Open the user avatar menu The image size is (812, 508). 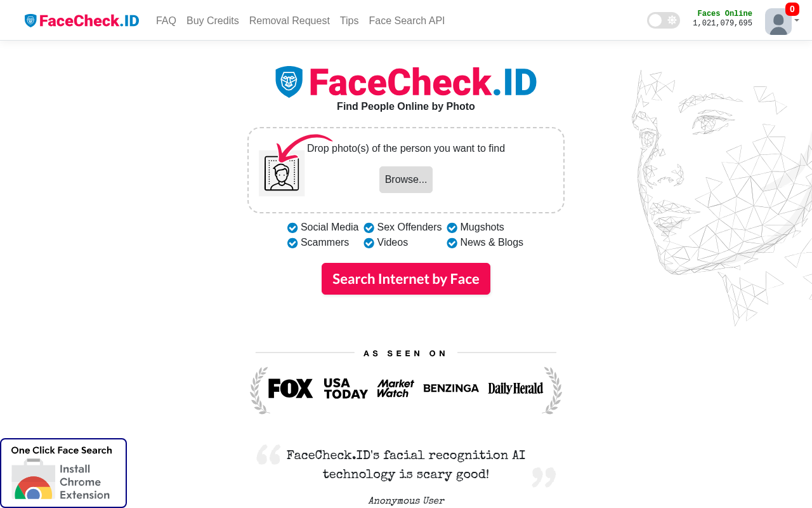(777, 20)
